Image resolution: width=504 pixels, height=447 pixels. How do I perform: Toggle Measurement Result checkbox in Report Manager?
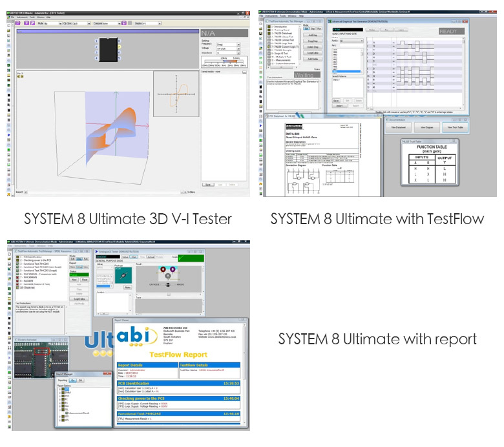[x=67, y=413]
